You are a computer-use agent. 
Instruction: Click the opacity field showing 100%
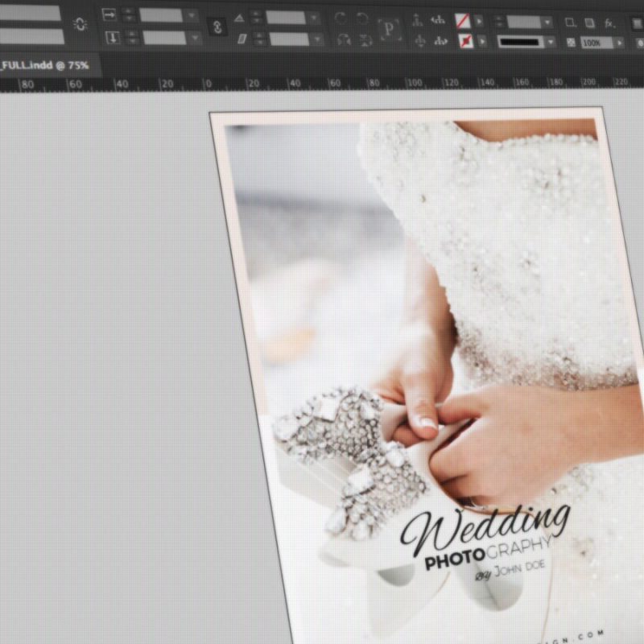[x=597, y=43]
